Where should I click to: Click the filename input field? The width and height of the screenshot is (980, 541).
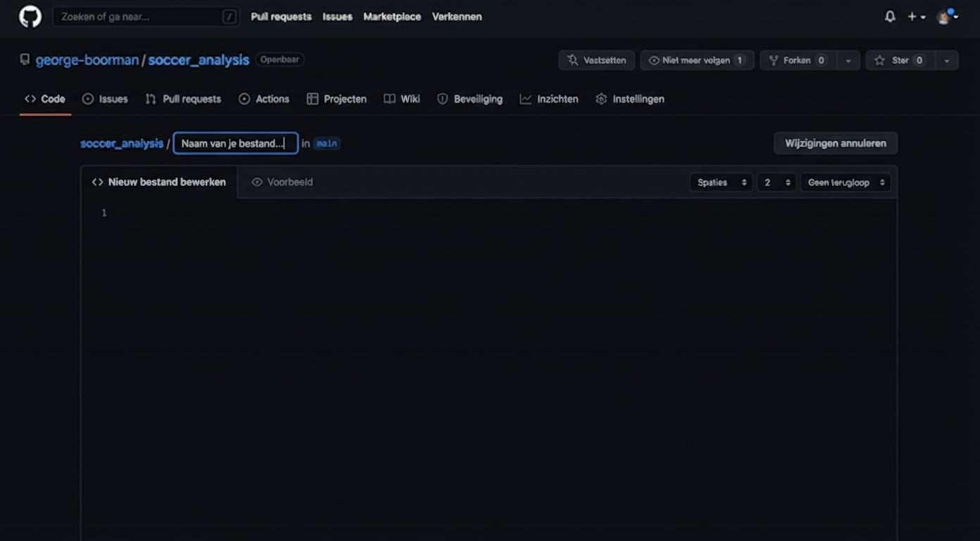click(234, 143)
